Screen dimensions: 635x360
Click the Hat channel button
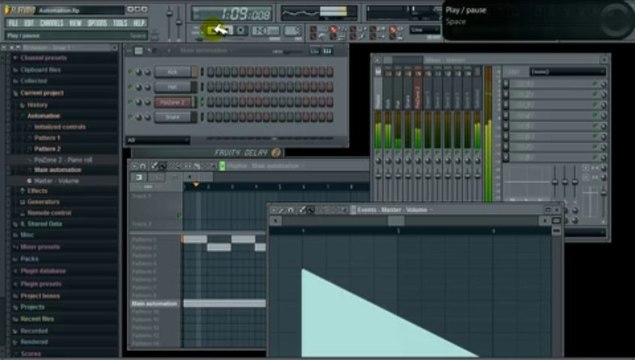(x=173, y=87)
